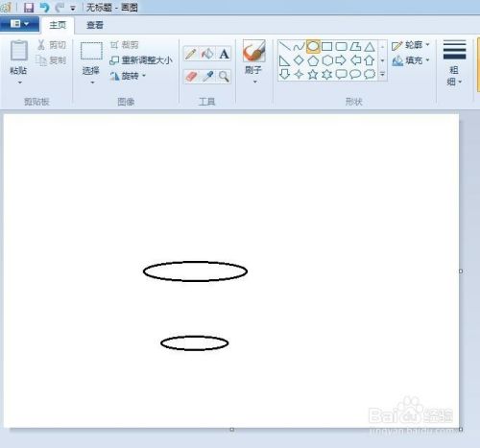Undo the last action with the blue arrow
Viewport: 480px width, 448px height.
[x=44, y=7]
